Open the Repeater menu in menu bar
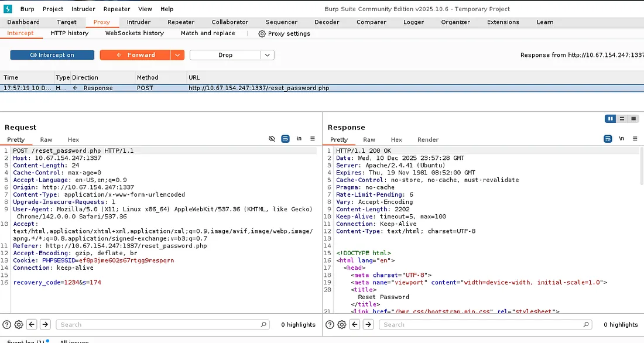 coord(117,9)
